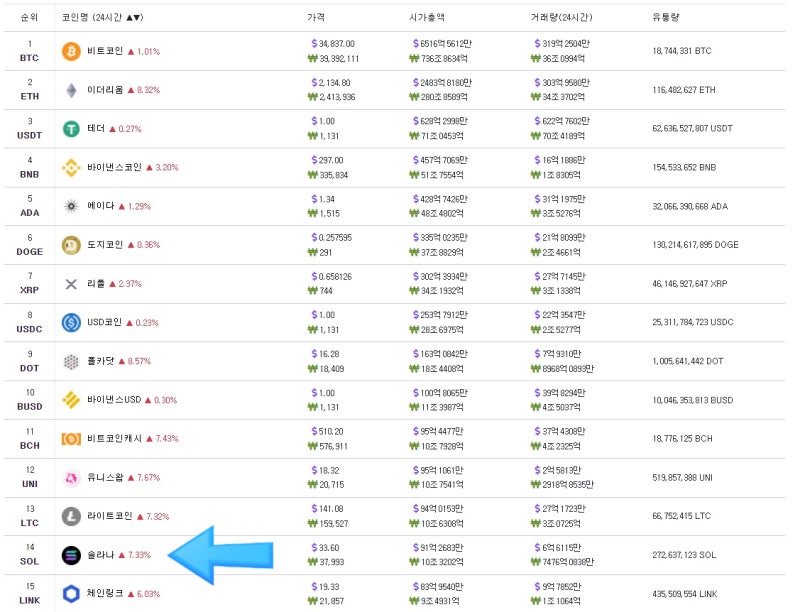Click the 116,482,627 ETH supply value
The image size is (800, 612).
click(x=684, y=90)
